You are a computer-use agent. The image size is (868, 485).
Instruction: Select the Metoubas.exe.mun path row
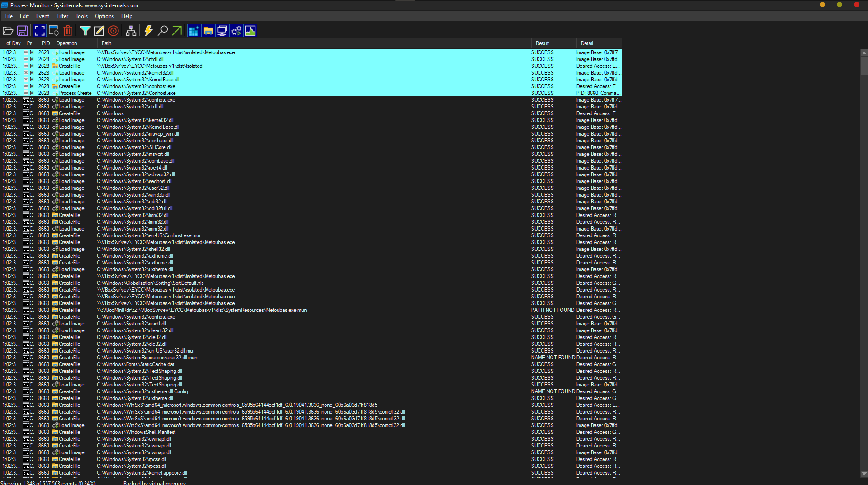click(x=311, y=310)
